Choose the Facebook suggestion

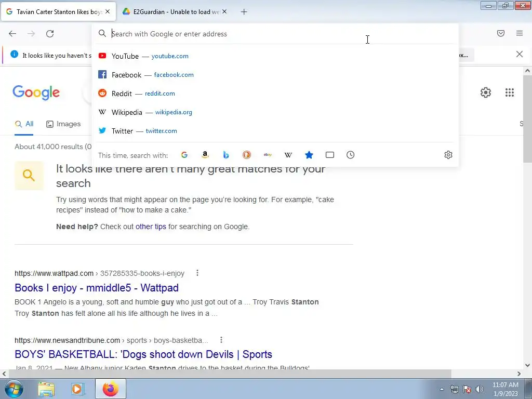pyautogui.click(x=275, y=75)
